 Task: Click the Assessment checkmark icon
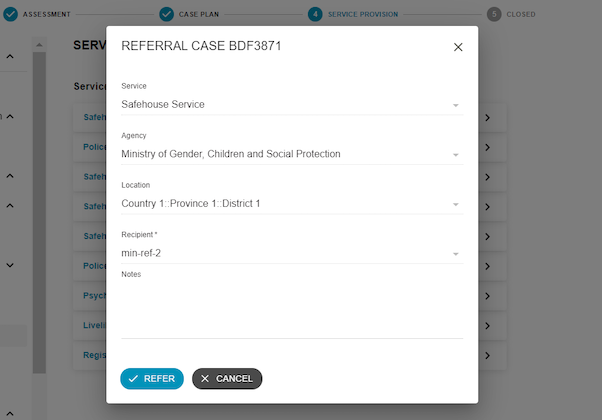[x=10, y=14]
